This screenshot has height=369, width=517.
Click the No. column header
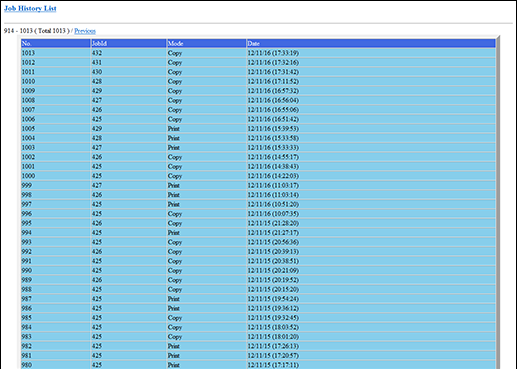pos(55,43)
